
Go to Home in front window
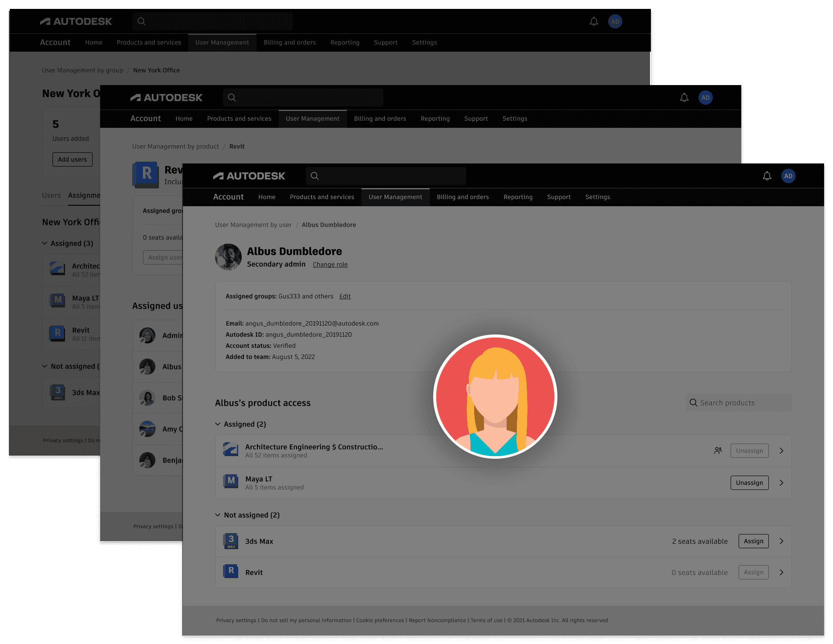tap(267, 197)
